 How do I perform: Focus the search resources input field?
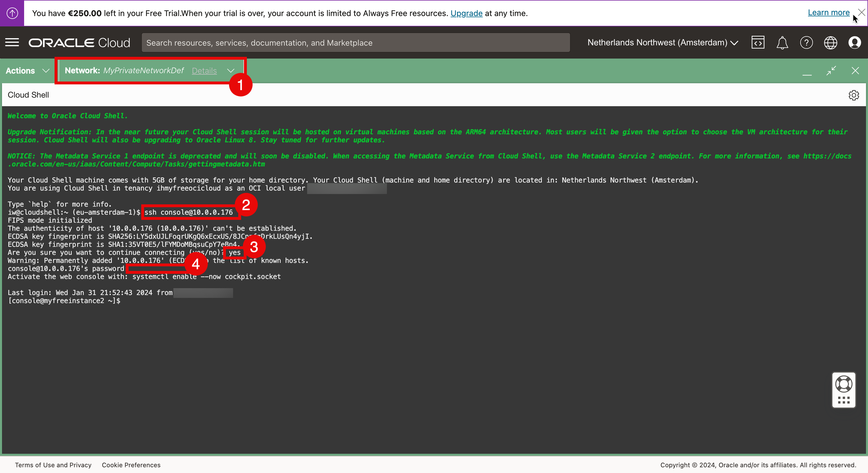click(x=355, y=42)
